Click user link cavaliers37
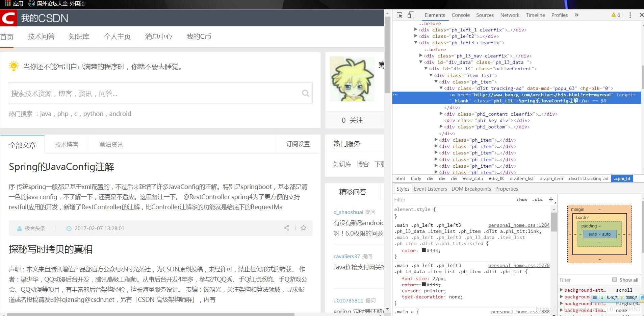The width and height of the screenshot is (644, 316). click(x=347, y=256)
